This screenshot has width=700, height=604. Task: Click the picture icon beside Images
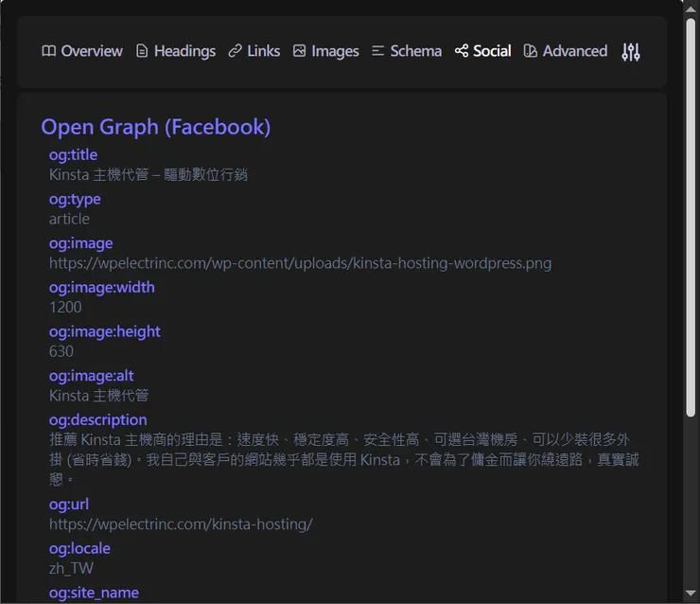(299, 51)
